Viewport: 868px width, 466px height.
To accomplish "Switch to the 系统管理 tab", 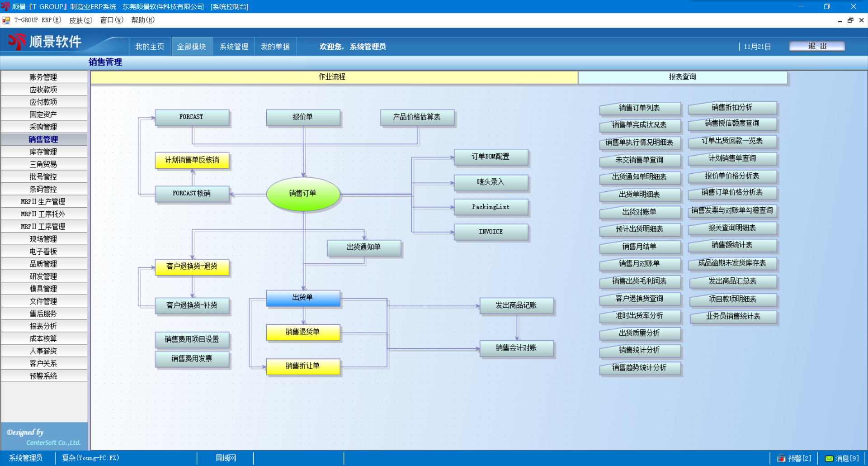I will coord(234,47).
